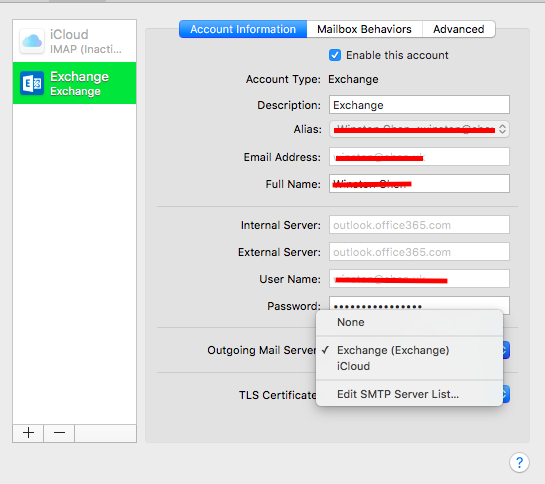Image resolution: width=545 pixels, height=484 pixels.
Task: Click the iCloud cloud icon
Action: tap(32, 41)
